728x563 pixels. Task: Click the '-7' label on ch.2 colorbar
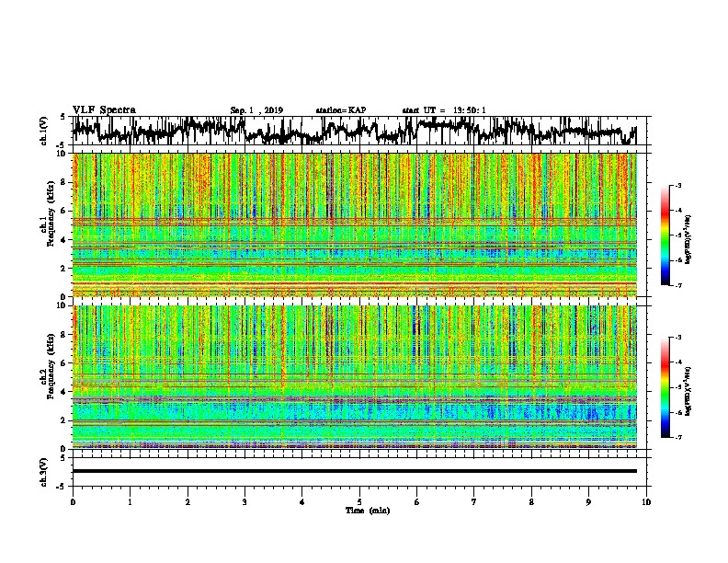[677, 437]
